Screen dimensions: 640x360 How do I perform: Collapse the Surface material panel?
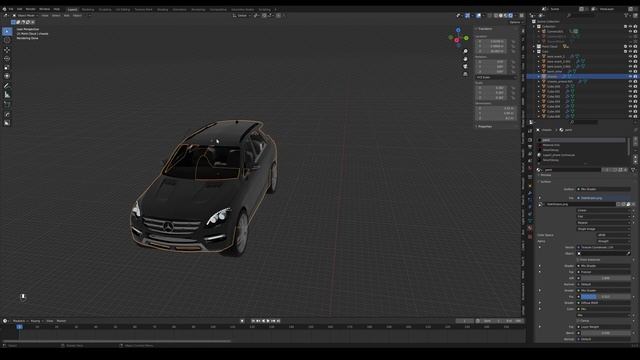pos(545,182)
